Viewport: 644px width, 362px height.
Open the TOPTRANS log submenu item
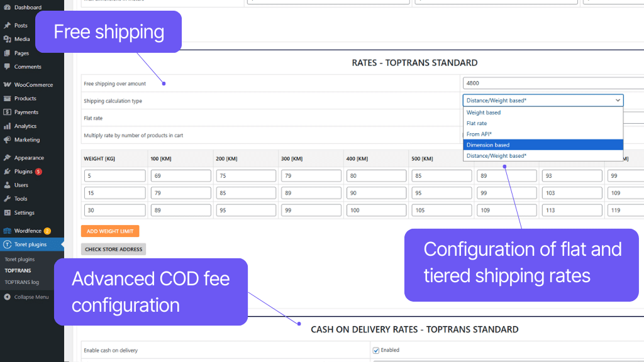(22, 282)
